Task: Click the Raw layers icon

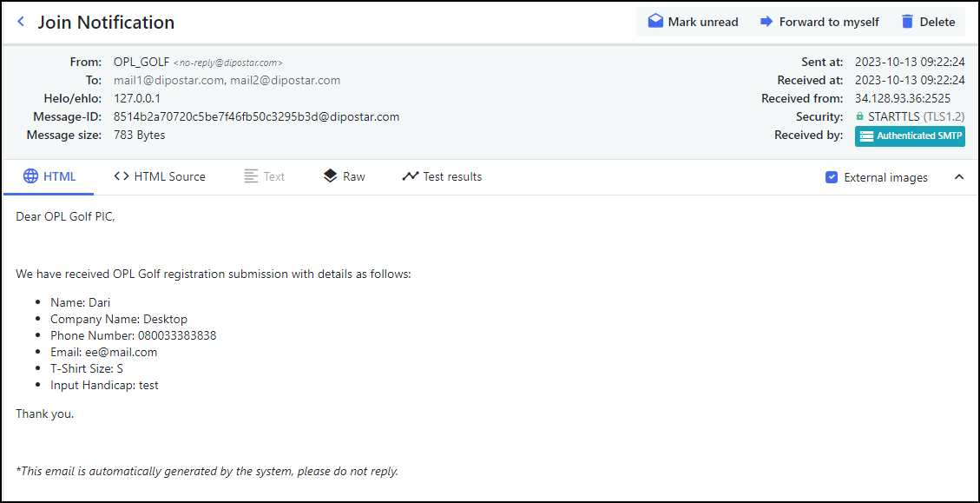Action: click(330, 176)
